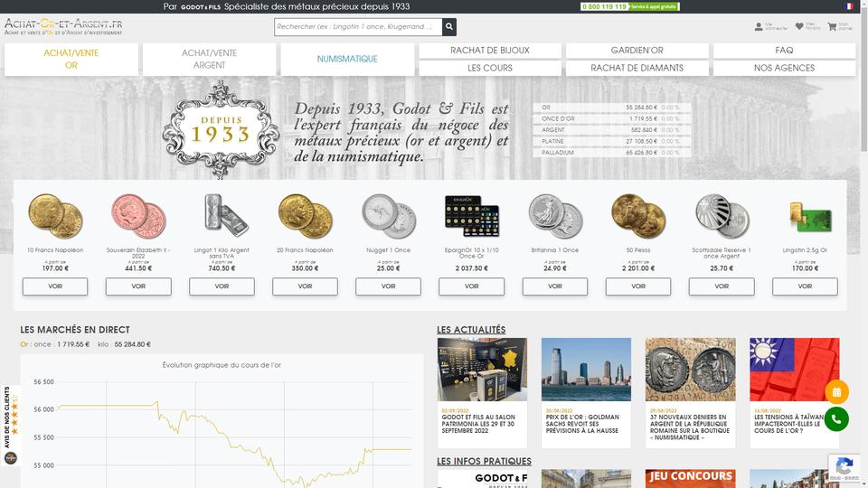Screen dimensions: 868x488
Task: Click the reCAPTCHA badge
Action: tap(843, 468)
